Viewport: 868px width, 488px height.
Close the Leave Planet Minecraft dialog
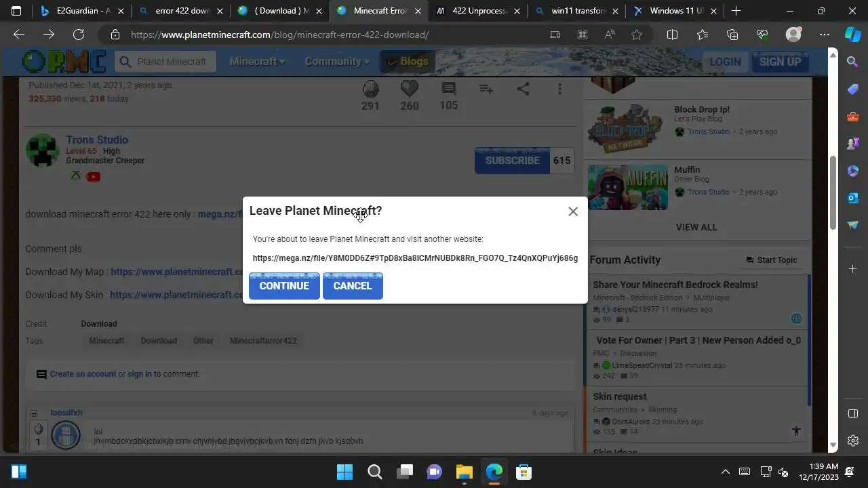point(573,211)
